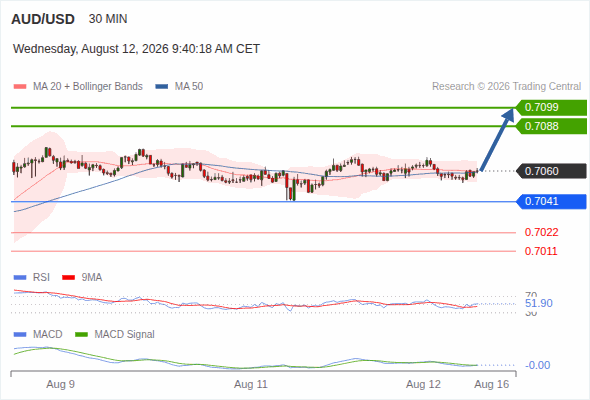590x400 pixels.
Task: Click the 0.7011 red support label
Action: tap(541, 251)
